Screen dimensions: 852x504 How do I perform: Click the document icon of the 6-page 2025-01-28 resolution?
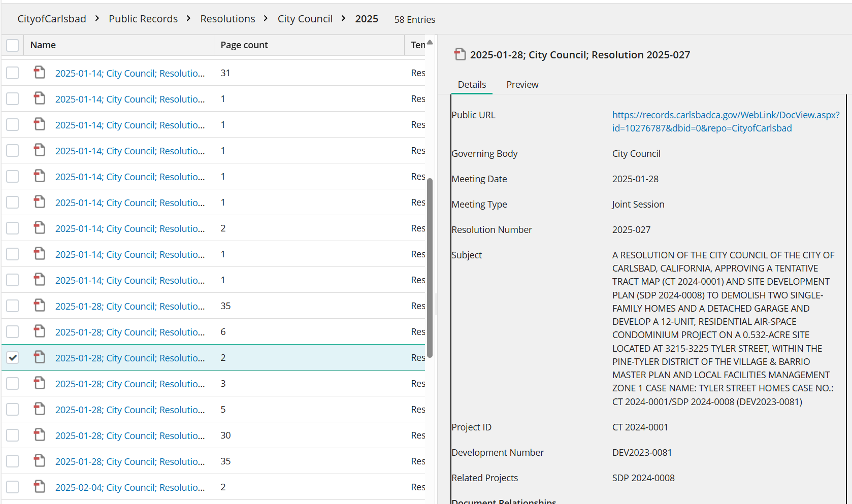(x=40, y=331)
